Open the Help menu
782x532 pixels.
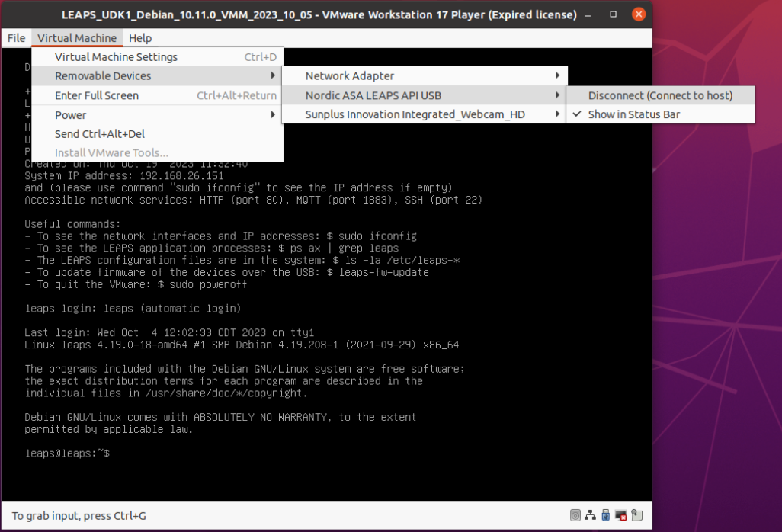140,38
